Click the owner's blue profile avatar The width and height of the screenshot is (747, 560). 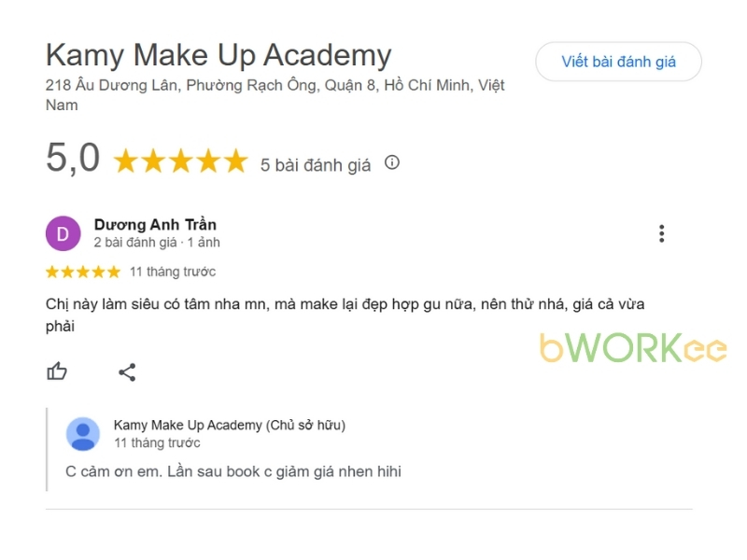tap(81, 432)
